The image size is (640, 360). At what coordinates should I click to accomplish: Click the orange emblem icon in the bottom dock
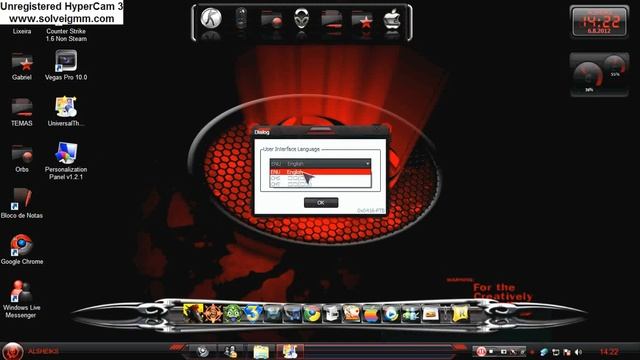click(x=213, y=314)
